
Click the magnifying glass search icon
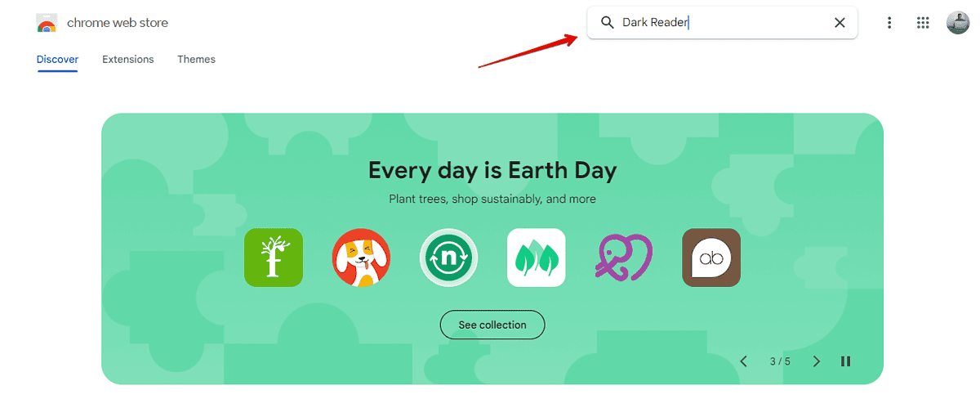(x=607, y=23)
